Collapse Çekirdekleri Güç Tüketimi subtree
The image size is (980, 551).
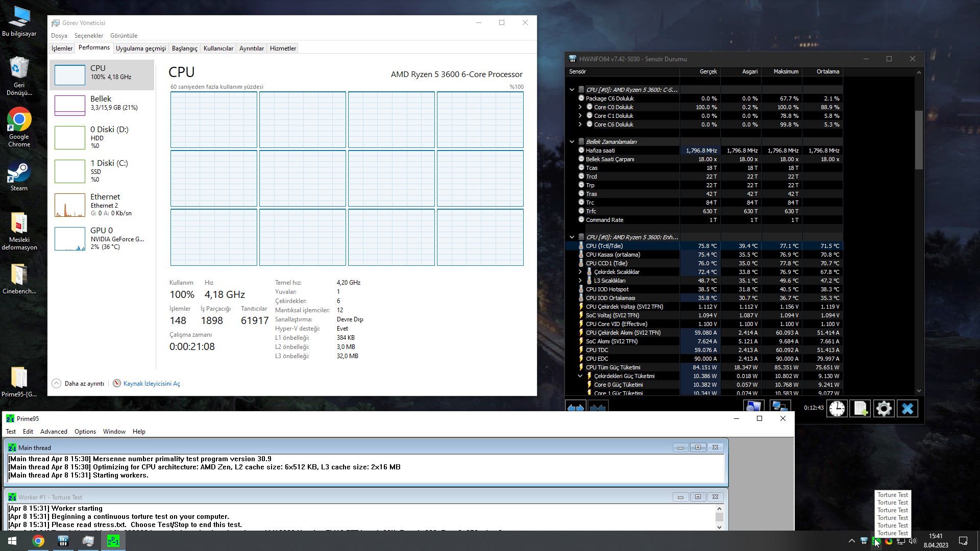[580, 376]
